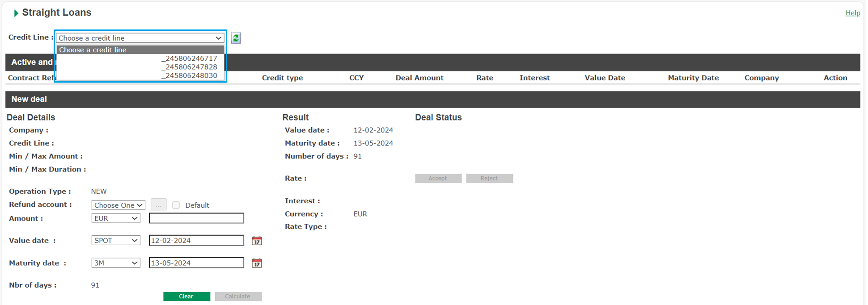This screenshot has width=868, height=305.
Task: Click the Amount input field
Action: 196,218
